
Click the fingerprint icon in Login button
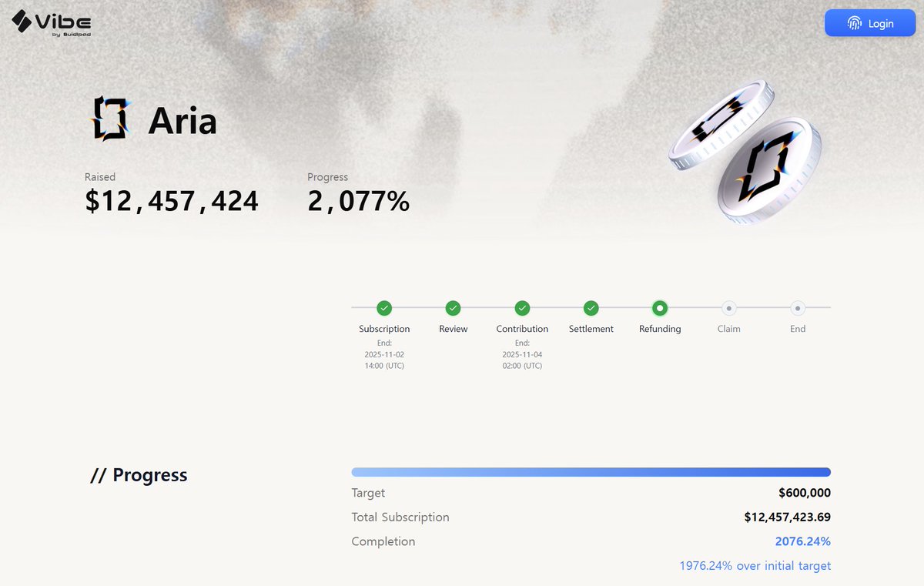(855, 23)
